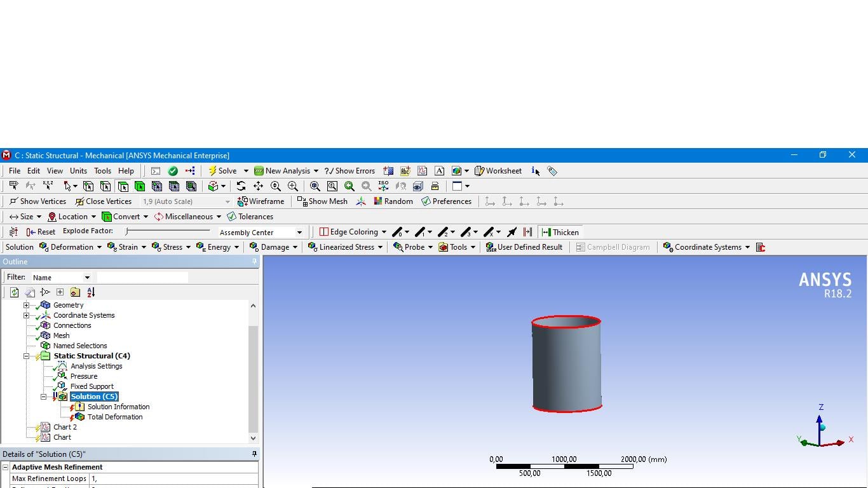Click the Explode Factor slider
This screenshot has height=488, width=868.
(x=168, y=231)
